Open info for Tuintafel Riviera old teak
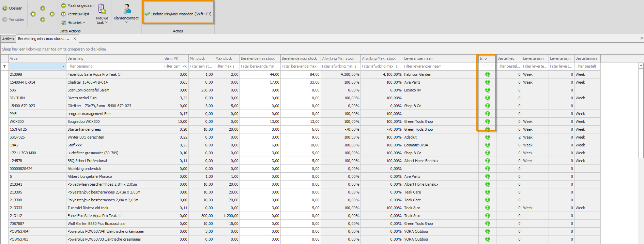The image size is (644, 244). tap(488, 208)
